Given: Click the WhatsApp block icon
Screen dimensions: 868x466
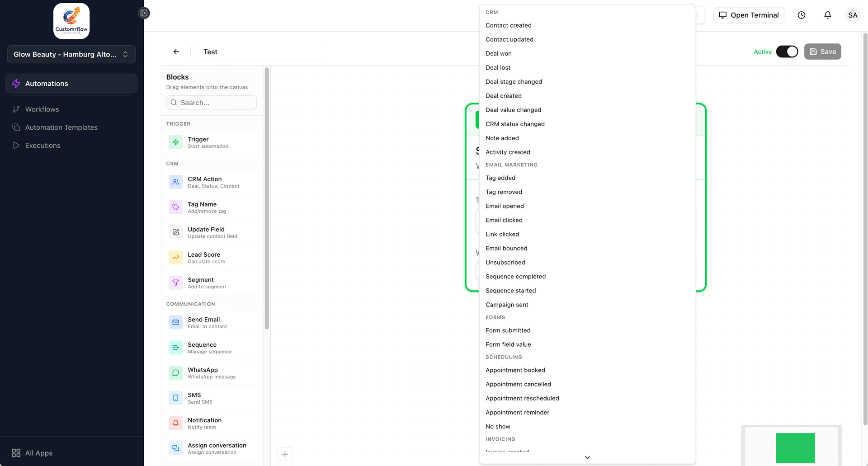Looking at the screenshot, I should [x=175, y=373].
